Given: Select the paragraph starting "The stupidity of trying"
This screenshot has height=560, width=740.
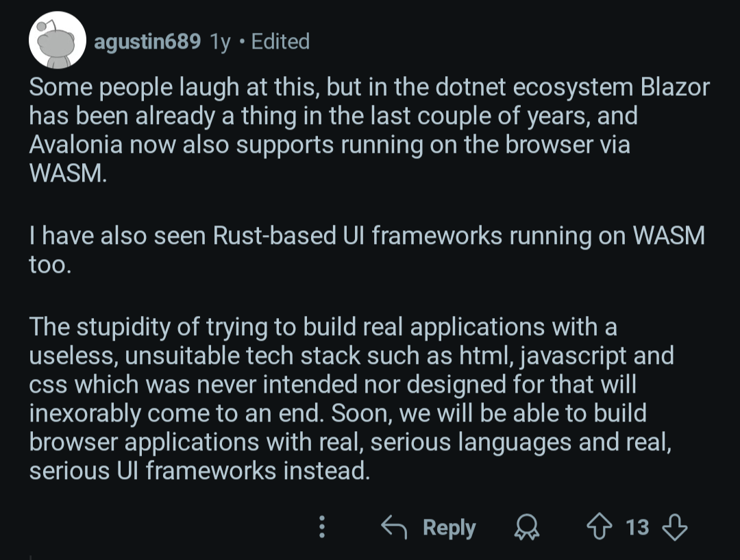Looking at the screenshot, I should (x=351, y=398).
